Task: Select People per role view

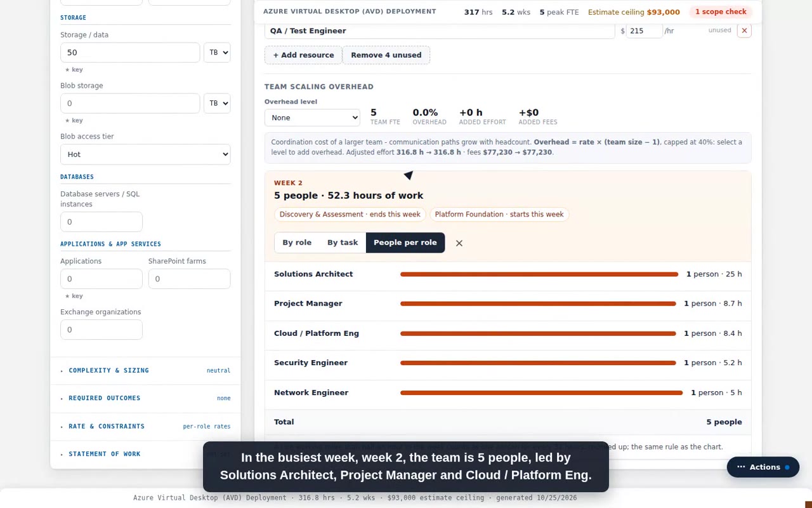Action: pyautogui.click(x=405, y=243)
